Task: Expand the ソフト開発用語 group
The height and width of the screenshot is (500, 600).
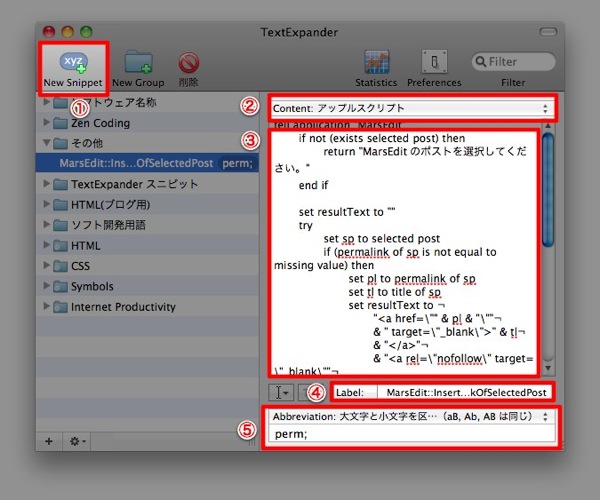Action: coord(46,224)
